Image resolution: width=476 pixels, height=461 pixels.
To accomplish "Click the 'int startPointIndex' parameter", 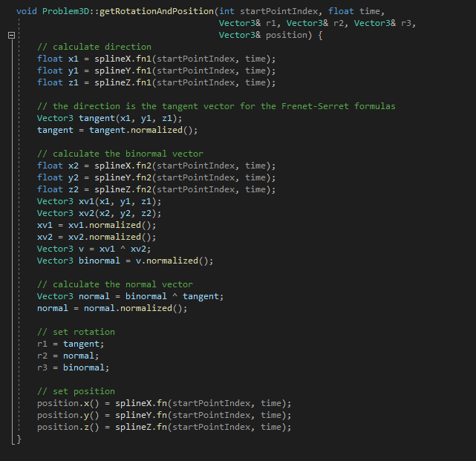I will [268, 12].
